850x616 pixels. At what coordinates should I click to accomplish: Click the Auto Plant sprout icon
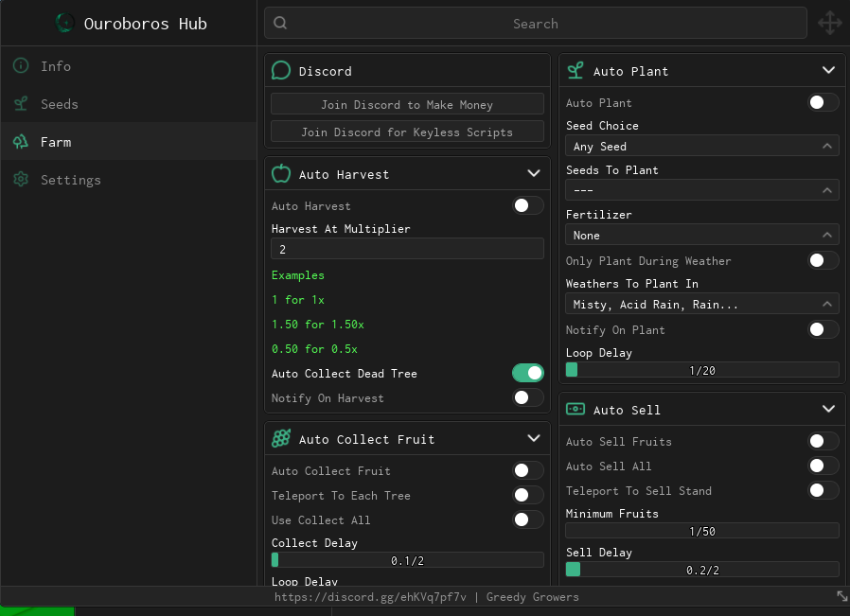pyautogui.click(x=576, y=70)
